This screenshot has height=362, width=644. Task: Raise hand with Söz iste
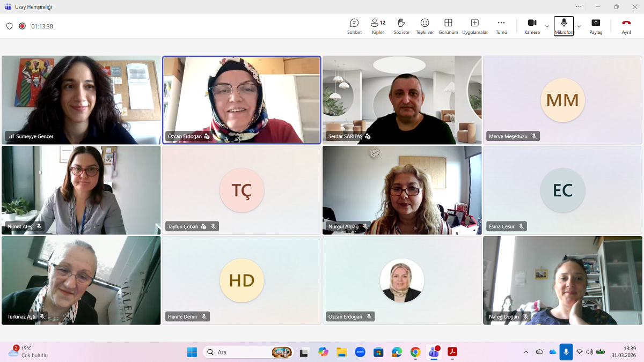401,26
